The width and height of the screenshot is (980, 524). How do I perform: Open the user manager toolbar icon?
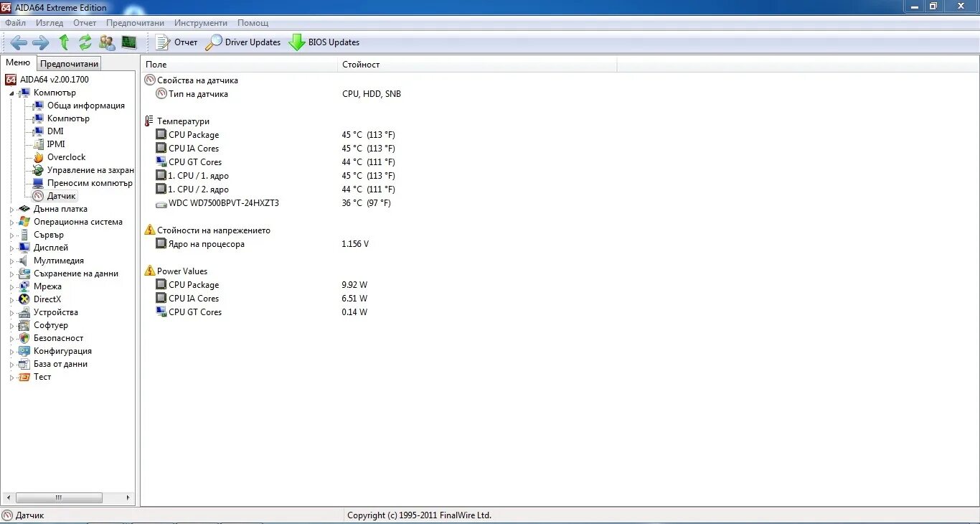(x=107, y=42)
